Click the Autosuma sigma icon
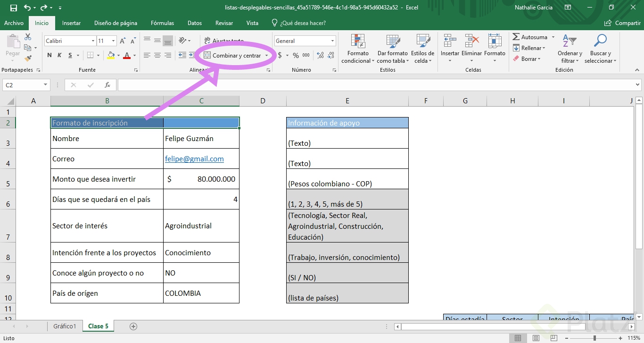The image size is (644, 343). tap(517, 37)
